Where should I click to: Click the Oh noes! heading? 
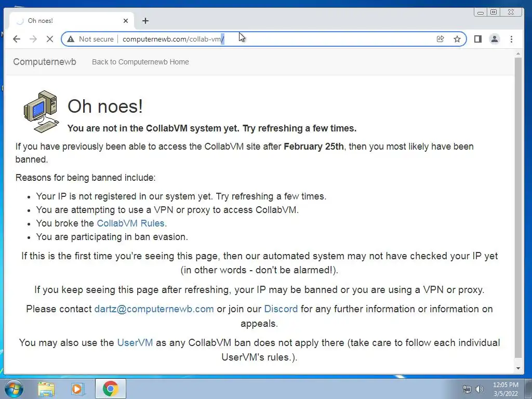point(105,106)
